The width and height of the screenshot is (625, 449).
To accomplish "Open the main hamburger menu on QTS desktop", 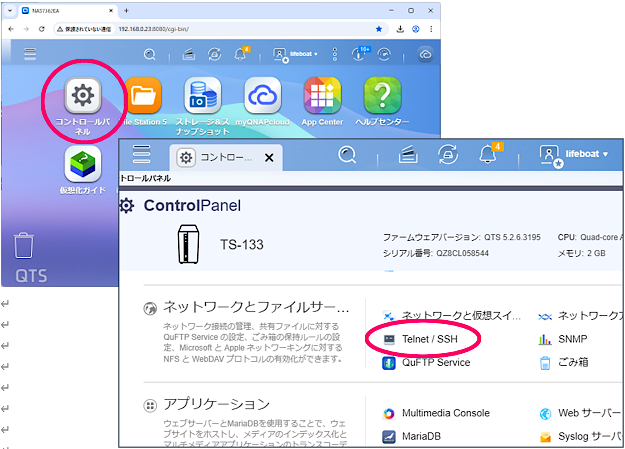I will (x=31, y=54).
